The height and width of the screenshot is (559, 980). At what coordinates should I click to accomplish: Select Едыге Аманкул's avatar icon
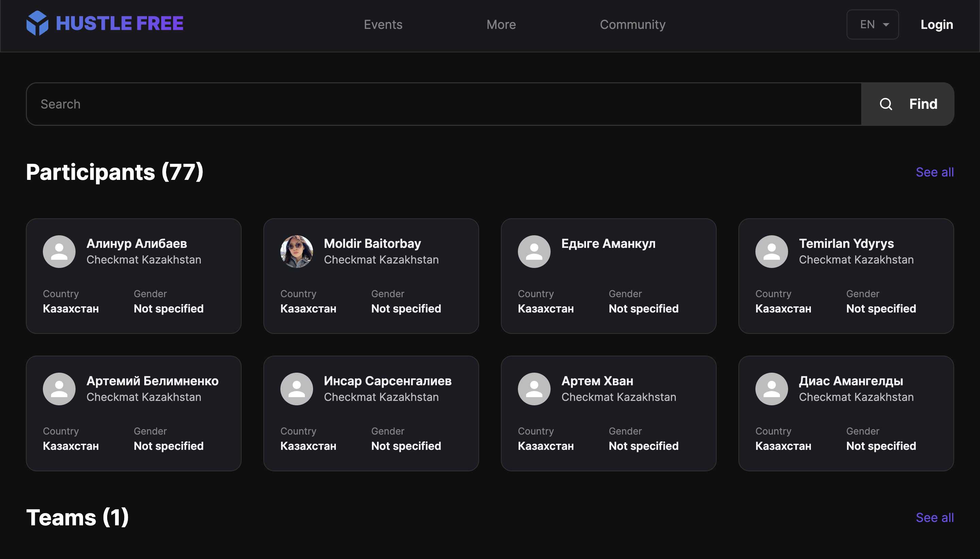(x=534, y=251)
